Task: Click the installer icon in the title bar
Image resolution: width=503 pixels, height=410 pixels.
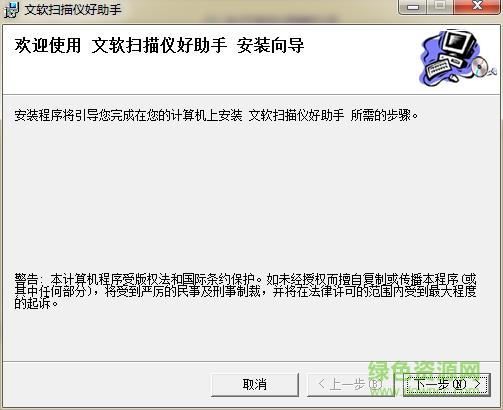Action: click(11, 10)
